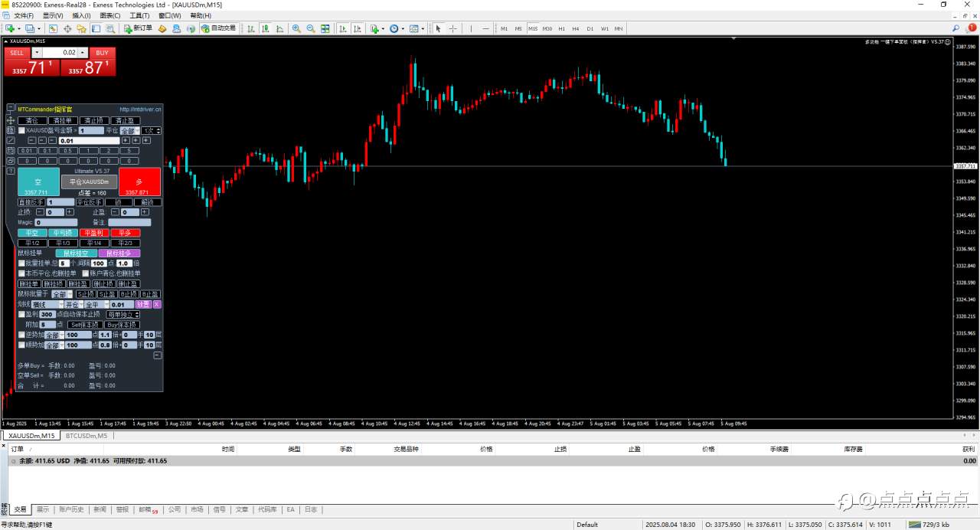Click the MTCommander panel move arrows icon
The image size is (980, 530).
click(11, 120)
